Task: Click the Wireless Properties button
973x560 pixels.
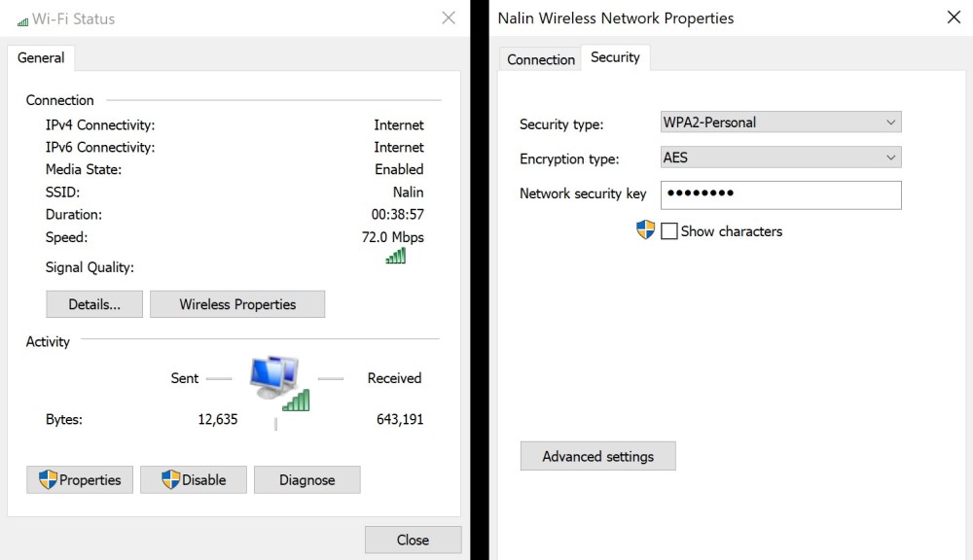Action: [237, 304]
